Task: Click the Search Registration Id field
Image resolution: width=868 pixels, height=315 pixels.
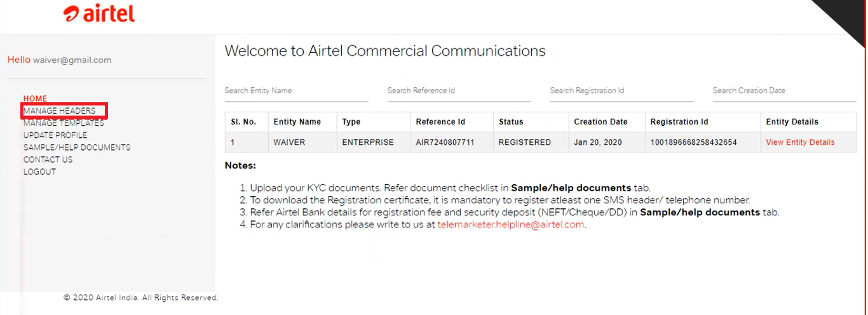Action: click(x=621, y=91)
